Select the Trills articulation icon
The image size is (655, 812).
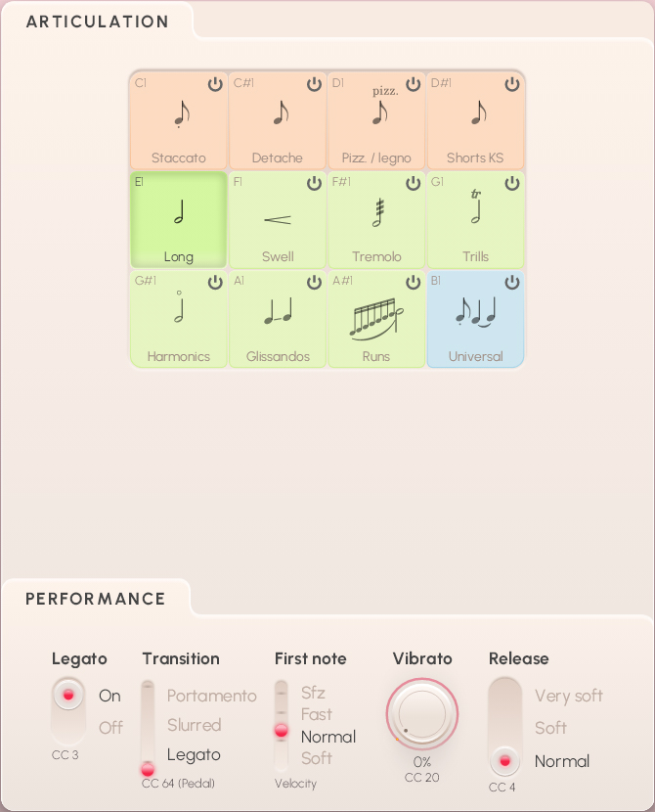tap(476, 208)
